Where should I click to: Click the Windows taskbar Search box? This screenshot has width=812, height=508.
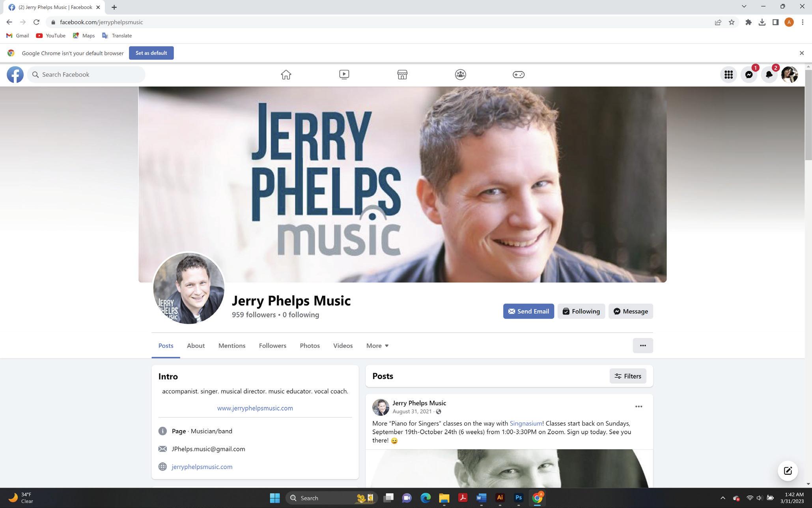[x=331, y=498]
